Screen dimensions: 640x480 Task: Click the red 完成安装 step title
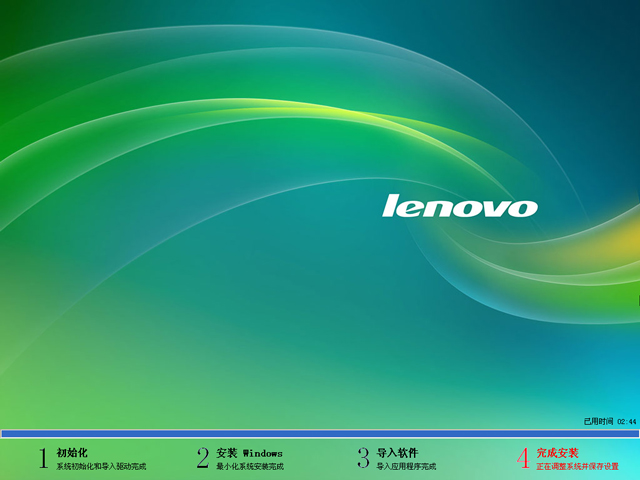(x=558, y=453)
